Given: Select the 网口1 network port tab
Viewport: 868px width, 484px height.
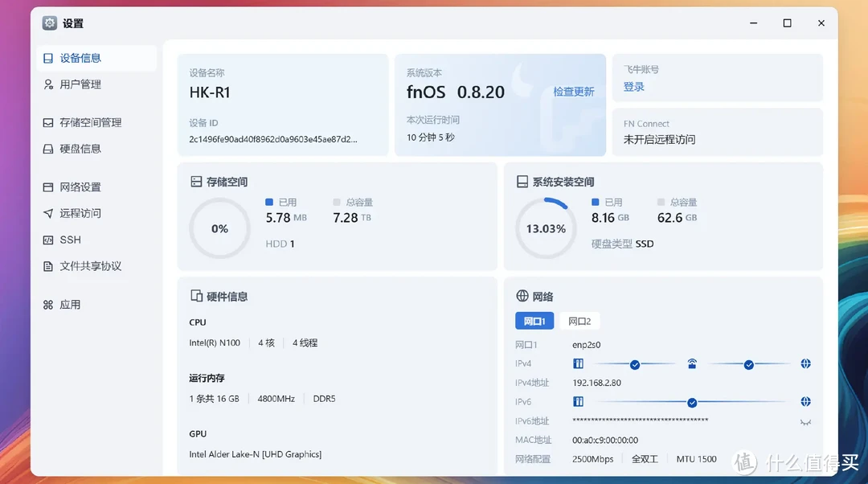Looking at the screenshot, I should click(x=534, y=322).
